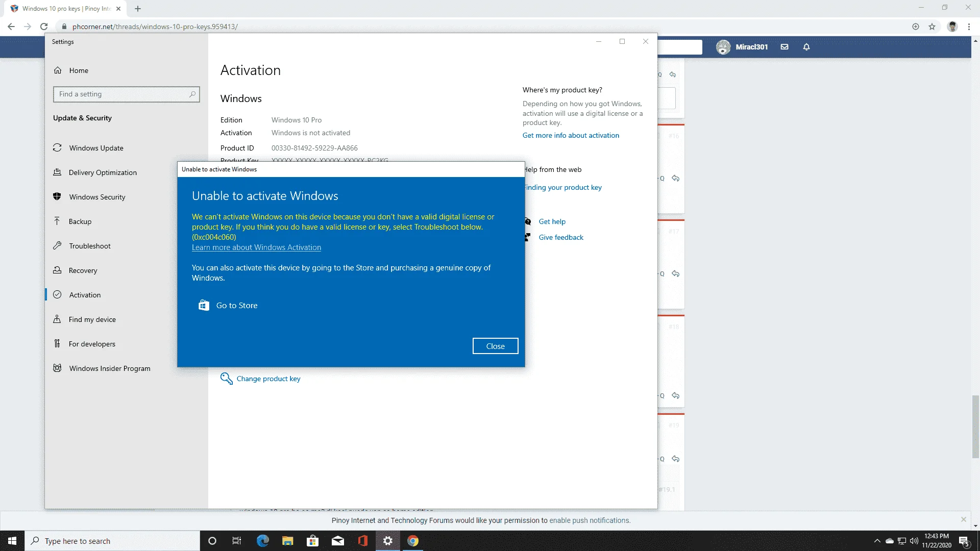The width and height of the screenshot is (980, 551).
Task: Click the Get help chat icon
Action: 528,221
